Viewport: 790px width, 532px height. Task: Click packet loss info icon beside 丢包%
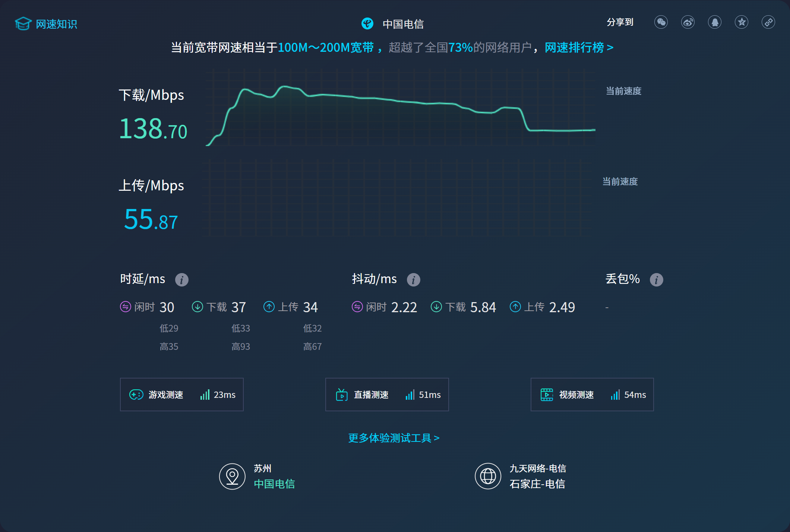click(657, 279)
